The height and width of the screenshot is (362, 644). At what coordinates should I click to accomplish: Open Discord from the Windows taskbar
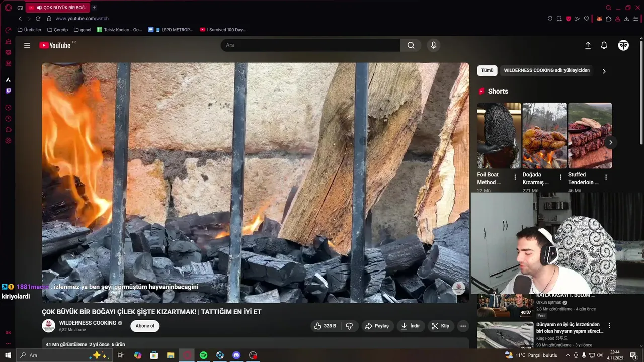(236, 355)
